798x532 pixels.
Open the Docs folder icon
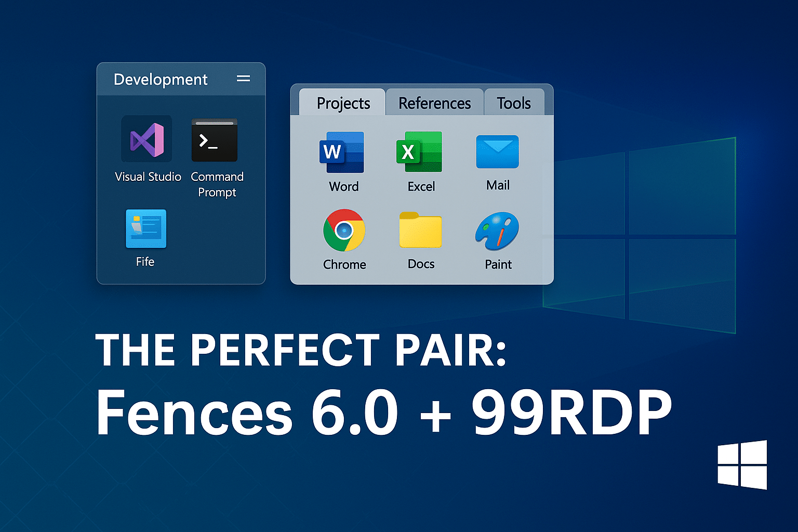tap(420, 230)
